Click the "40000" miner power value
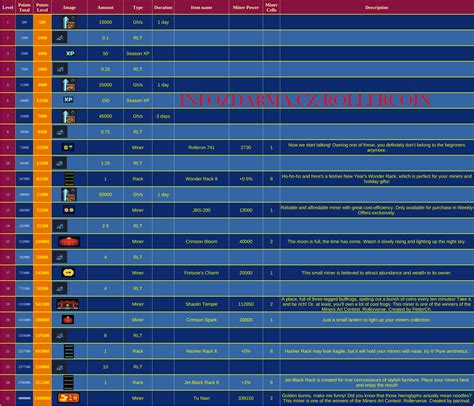This screenshot has width=474, height=406. tap(246, 241)
